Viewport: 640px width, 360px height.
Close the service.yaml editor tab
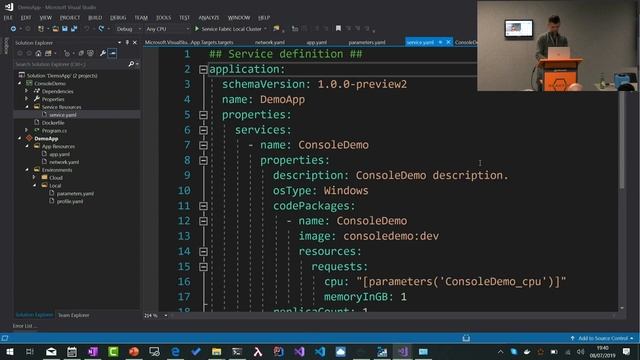[448, 42]
